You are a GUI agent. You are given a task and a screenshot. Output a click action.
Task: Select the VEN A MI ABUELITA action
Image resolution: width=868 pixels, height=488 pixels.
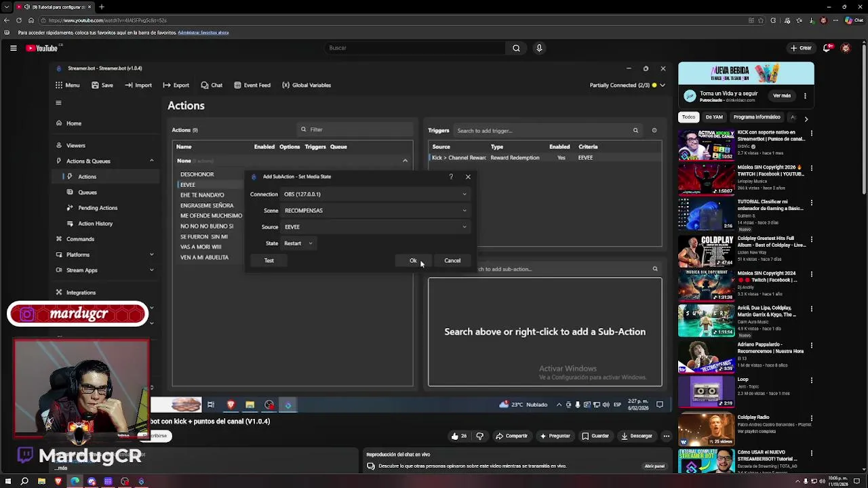pyautogui.click(x=204, y=258)
